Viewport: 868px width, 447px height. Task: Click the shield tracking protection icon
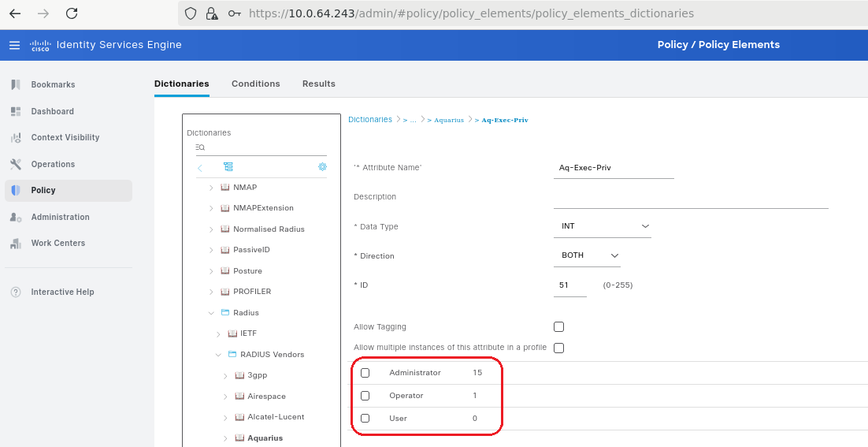click(191, 13)
